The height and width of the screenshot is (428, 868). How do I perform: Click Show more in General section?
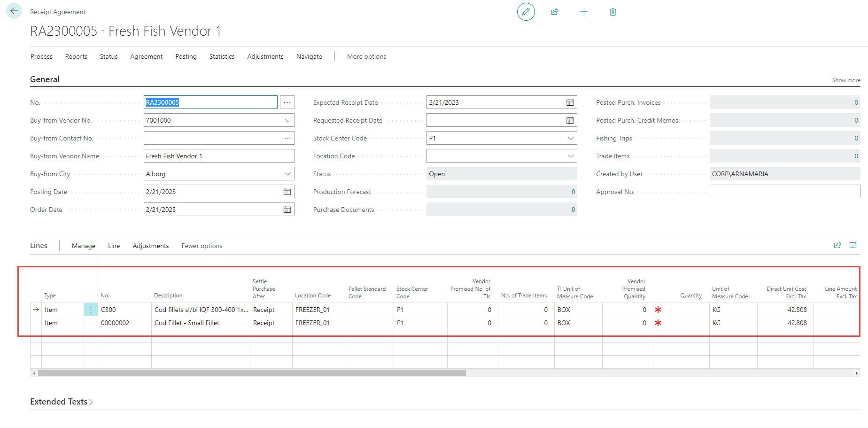(x=846, y=80)
